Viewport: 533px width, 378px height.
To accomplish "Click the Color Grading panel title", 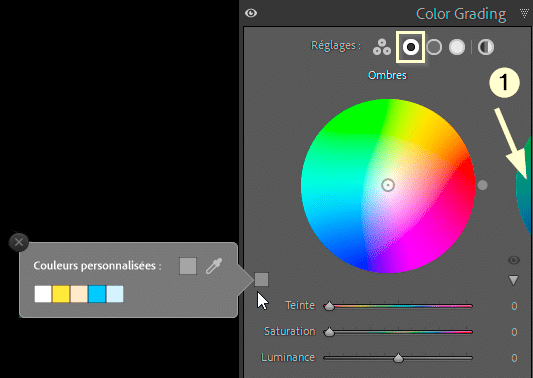I will [461, 14].
